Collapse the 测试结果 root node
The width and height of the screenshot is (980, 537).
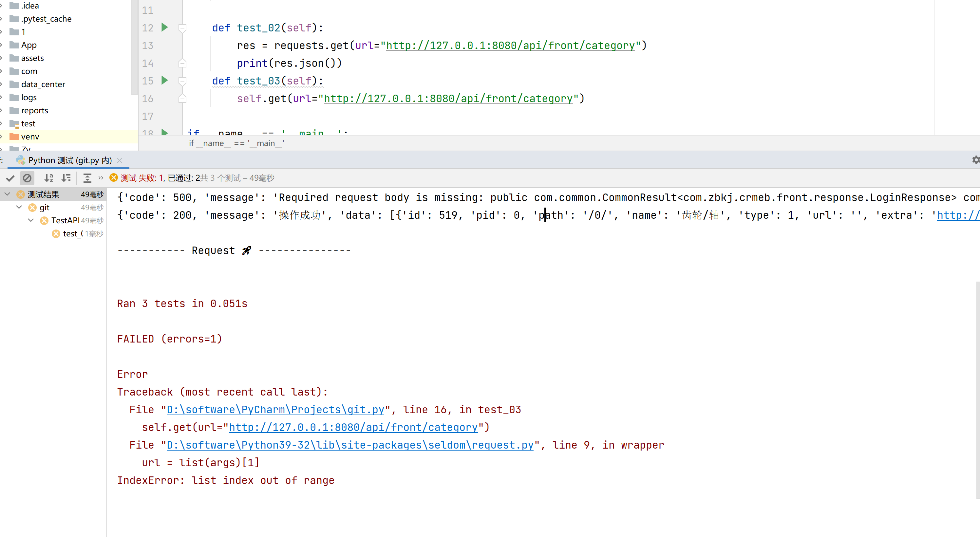7,194
